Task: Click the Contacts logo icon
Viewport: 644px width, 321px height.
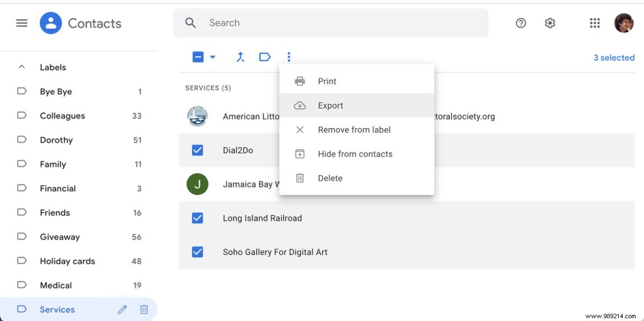Action: (49, 23)
